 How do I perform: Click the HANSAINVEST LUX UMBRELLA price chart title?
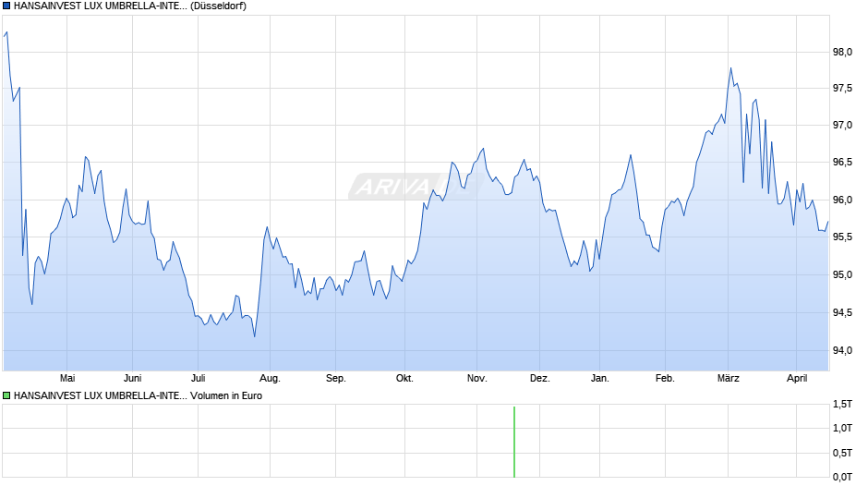(x=101, y=6)
